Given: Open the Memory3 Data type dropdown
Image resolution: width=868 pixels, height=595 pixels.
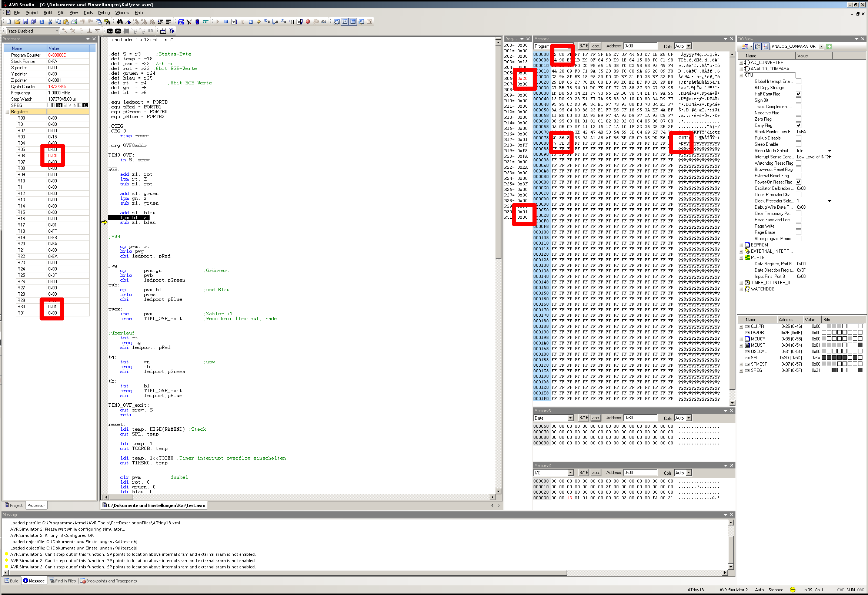Looking at the screenshot, I should [x=570, y=418].
